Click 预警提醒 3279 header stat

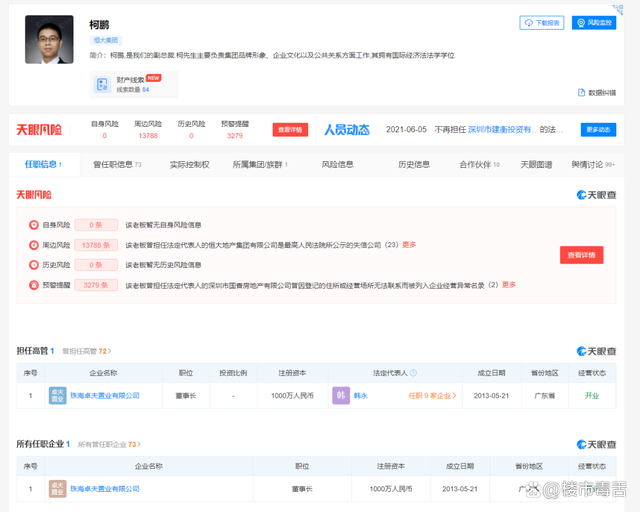(235, 130)
